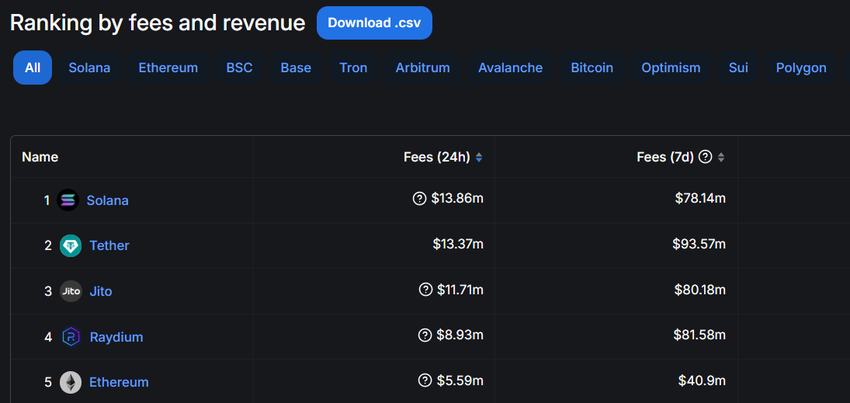The height and width of the screenshot is (403, 850).
Task: Click help icon beside Fees (7d) header
Action: (x=705, y=157)
